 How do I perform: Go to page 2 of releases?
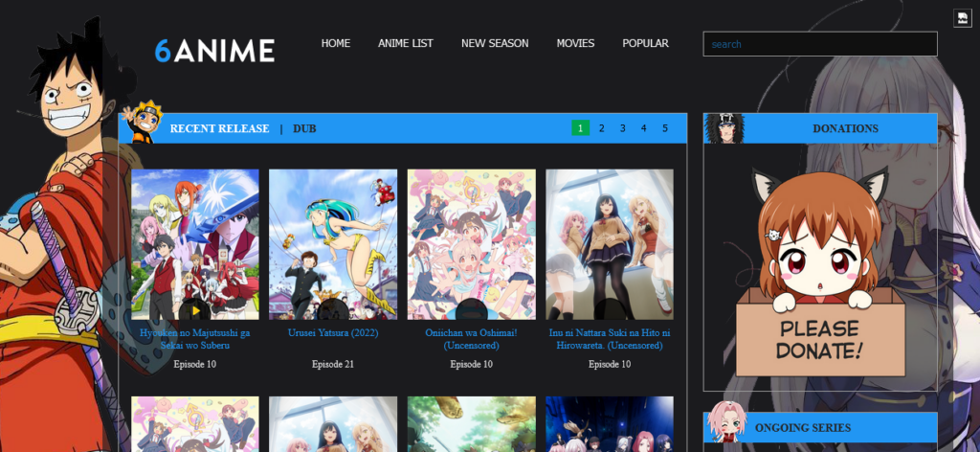(x=601, y=128)
